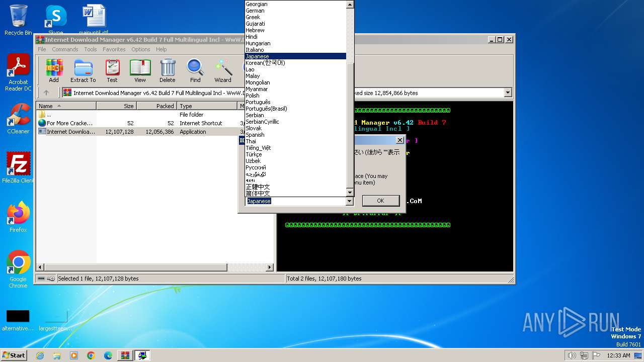Select Hebrew in the language list

[x=295, y=30]
